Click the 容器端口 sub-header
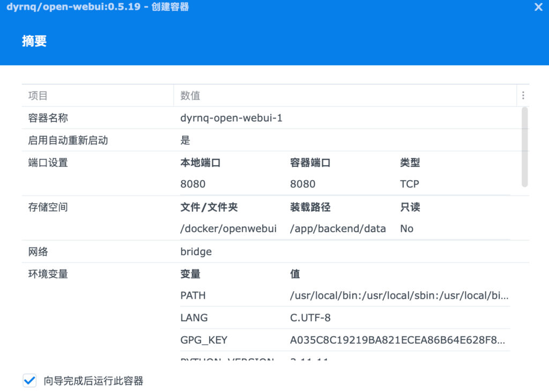Viewport: 549px width, 392px height. pyautogui.click(x=310, y=162)
